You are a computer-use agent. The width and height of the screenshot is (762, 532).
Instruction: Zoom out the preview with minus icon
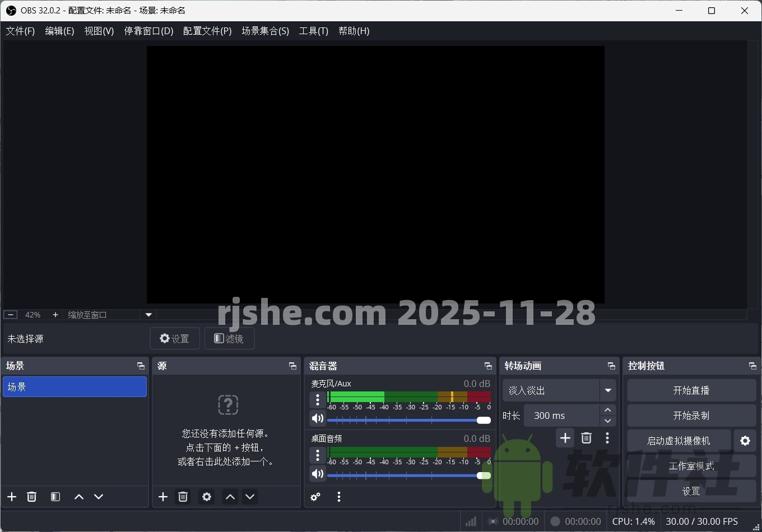tap(10, 315)
